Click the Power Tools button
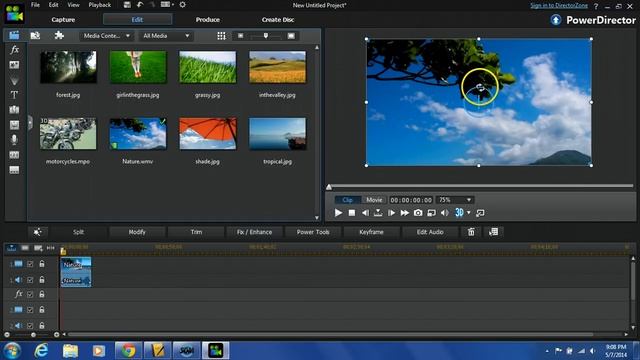 coord(313,232)
